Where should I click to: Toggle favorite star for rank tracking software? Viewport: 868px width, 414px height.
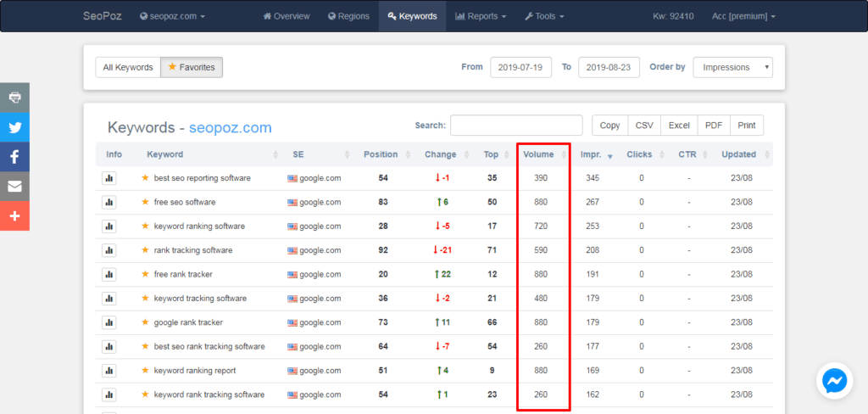pos(145,250)
